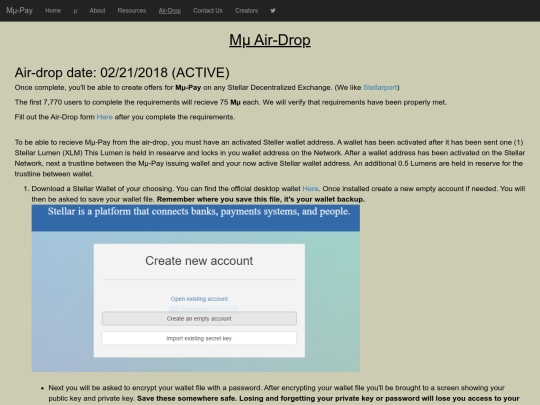Select the Air-Drop nav item

point(169,11)
